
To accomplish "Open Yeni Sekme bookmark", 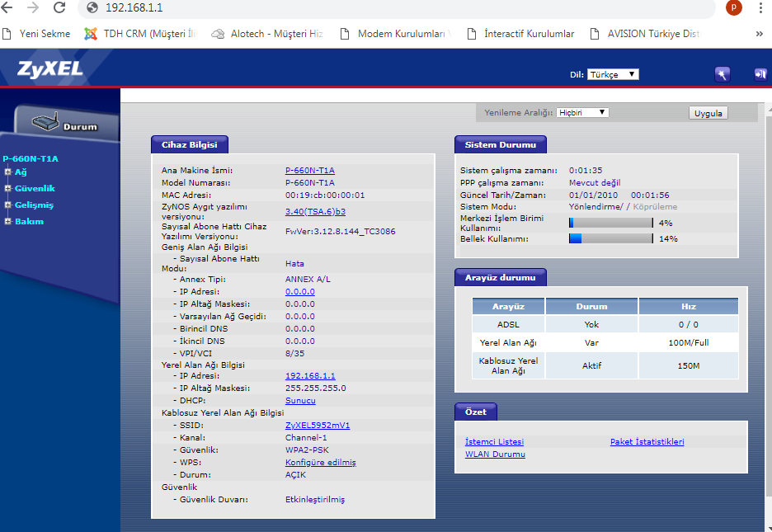I will pos(36,34).
